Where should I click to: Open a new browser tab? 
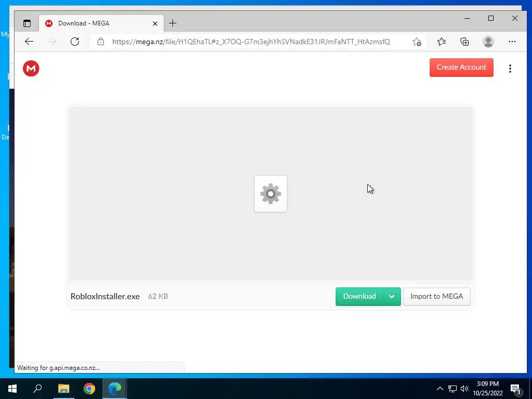[172, 23]
